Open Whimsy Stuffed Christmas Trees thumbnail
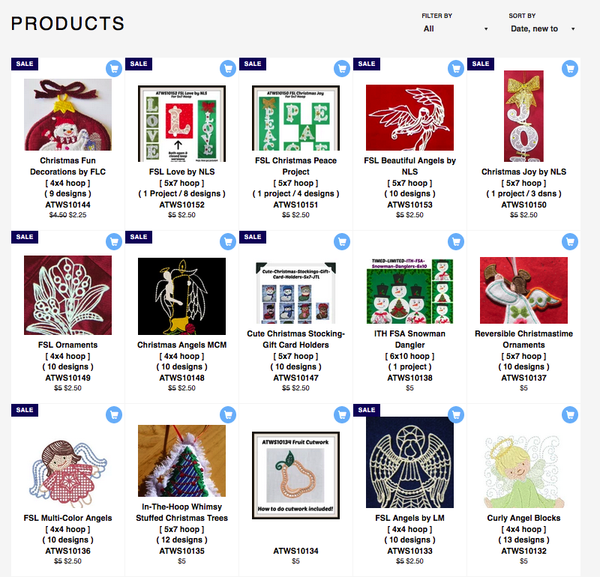Viewport: 600px width, 577px height. click(182, 461)
